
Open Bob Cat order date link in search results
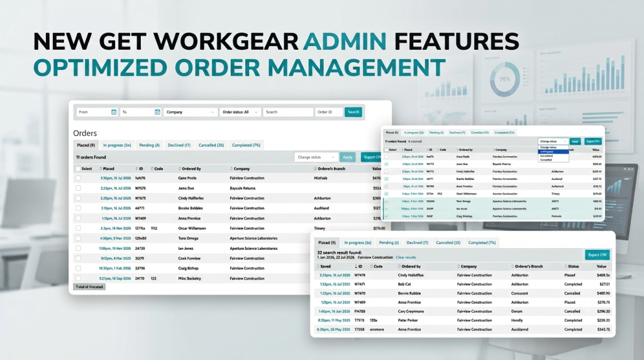[335, 284]
